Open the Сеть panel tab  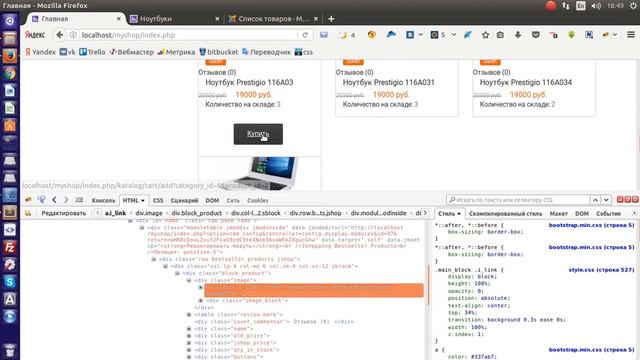(233, 200)
